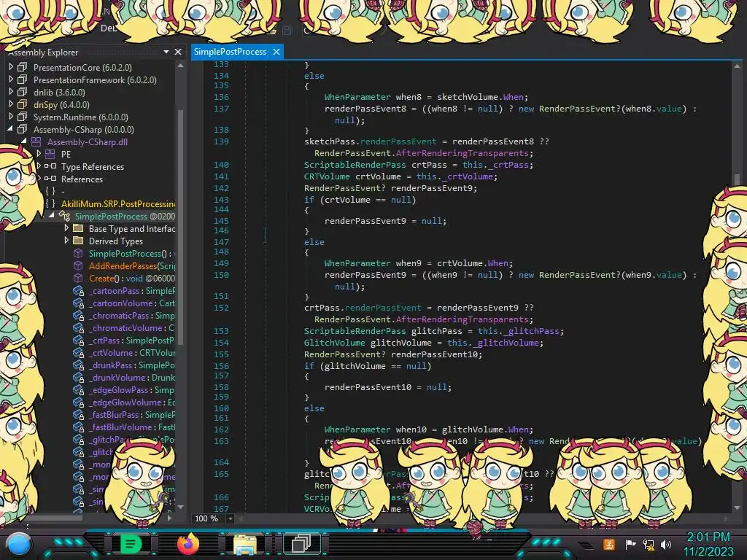Open the Action Center flag tray icon
Viewport: 747px width, 560px height.
tap(631, 544)
